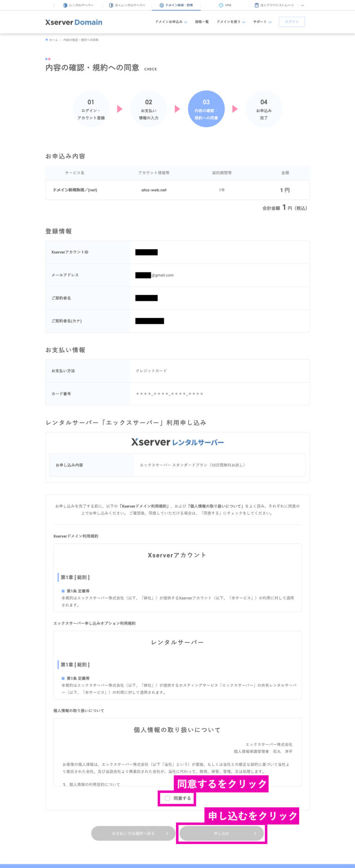Viewport: 355px width, 868px height.
Task: Click お支払い方法選択へ戻る back button
Action: 133,833
